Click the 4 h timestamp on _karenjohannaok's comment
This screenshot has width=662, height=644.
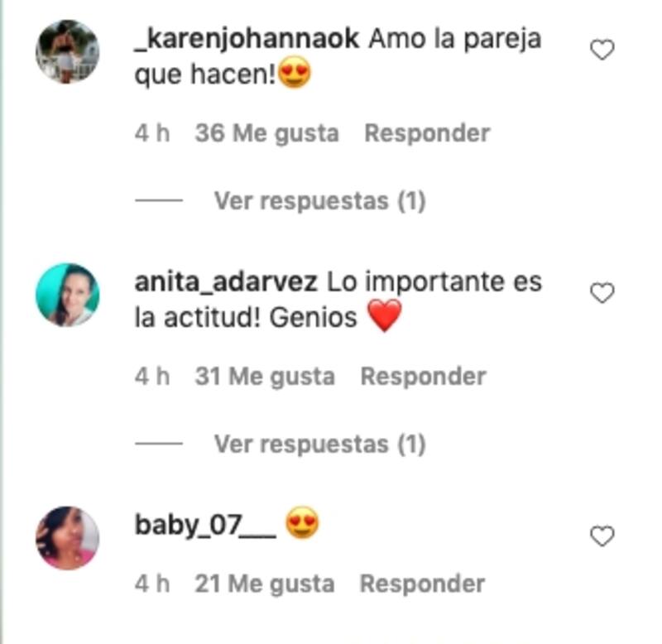click(x=152, y=133)
